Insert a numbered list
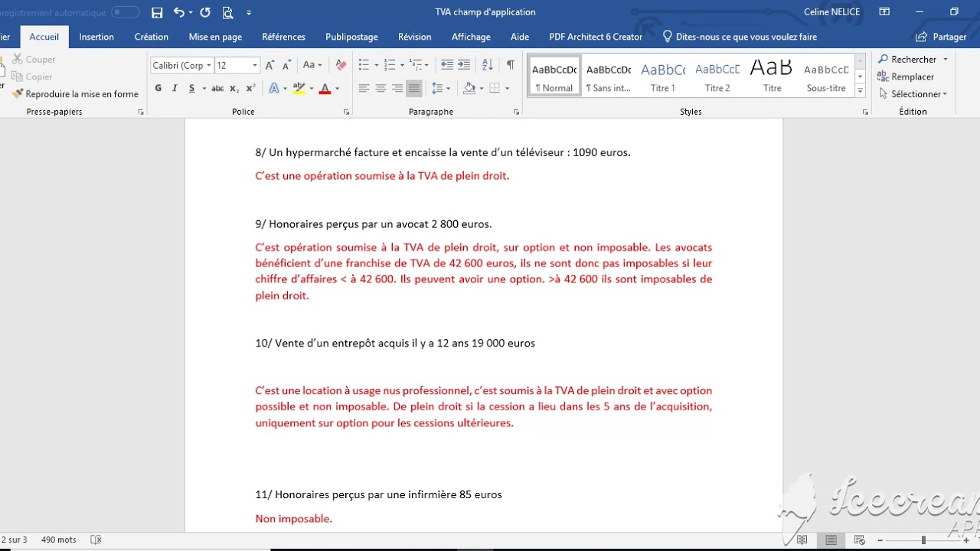 [x=390, y=66]
